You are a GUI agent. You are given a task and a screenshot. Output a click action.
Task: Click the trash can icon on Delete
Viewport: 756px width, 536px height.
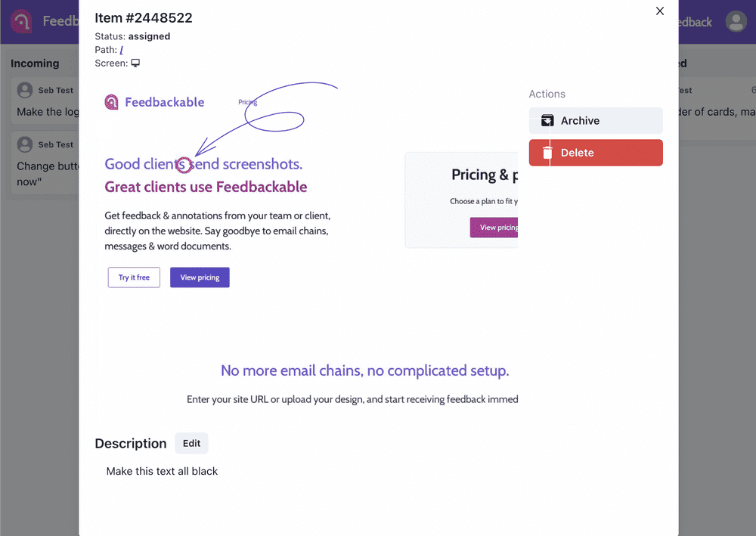[547, 153]
